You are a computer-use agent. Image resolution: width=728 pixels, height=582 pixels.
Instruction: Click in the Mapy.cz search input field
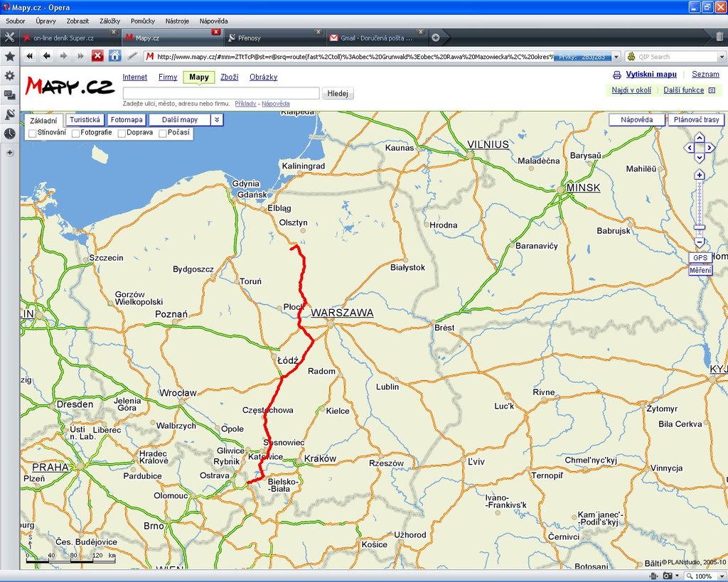tap(221, 93)
